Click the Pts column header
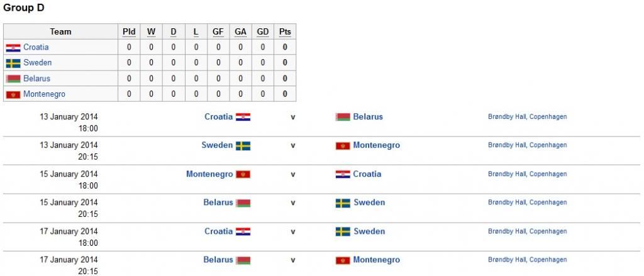644x276 pixels. pos(285,31)
